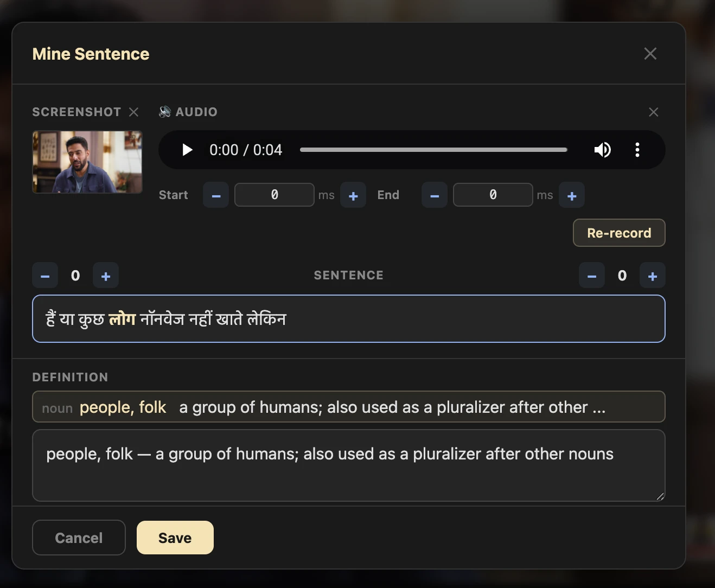Save the mined sentence card

[x=175, y=538]
